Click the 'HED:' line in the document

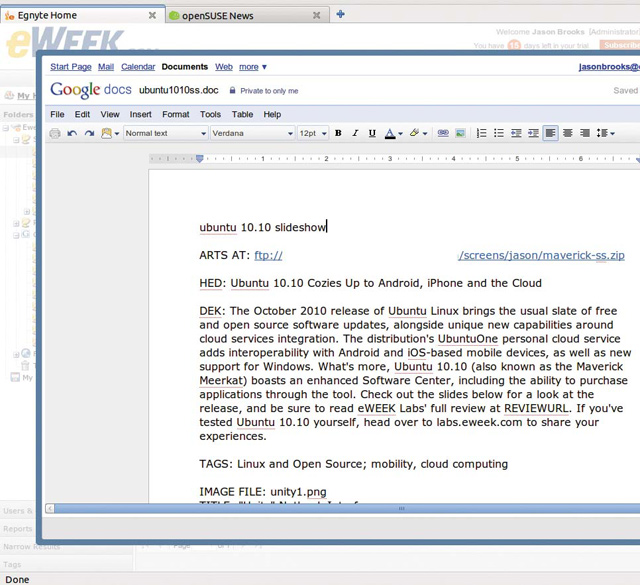point(370,283)
